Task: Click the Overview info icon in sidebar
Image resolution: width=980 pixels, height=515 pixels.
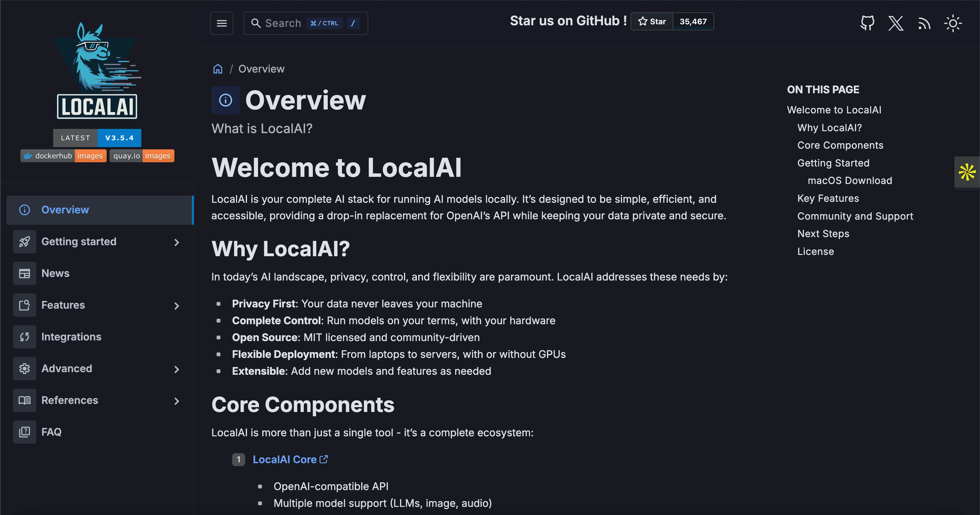Action: 24,210
